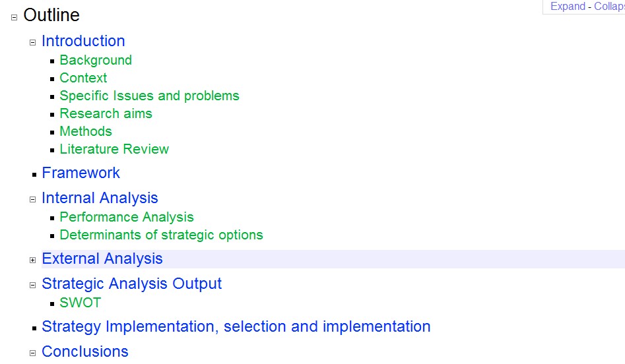This screenshot has height=364, width=625.
Task: Click the Collapse link at top right
Action: click(609, 7)
